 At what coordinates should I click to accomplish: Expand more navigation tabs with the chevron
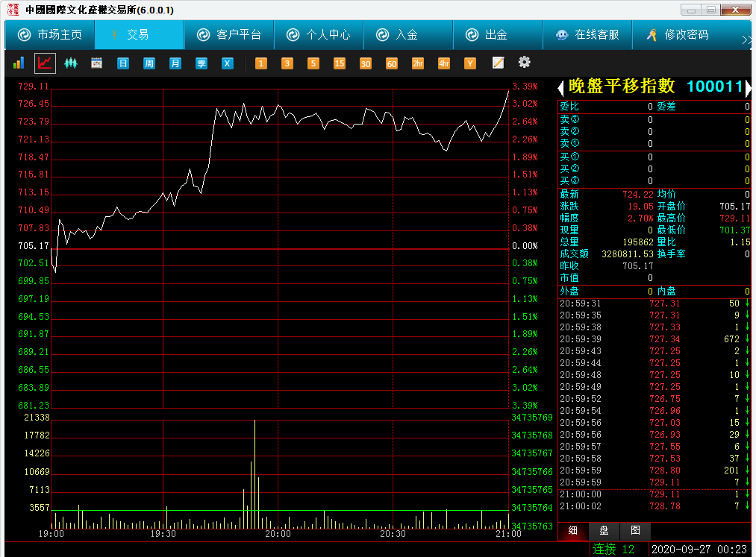pyautogui.click(x=746, y=40)
